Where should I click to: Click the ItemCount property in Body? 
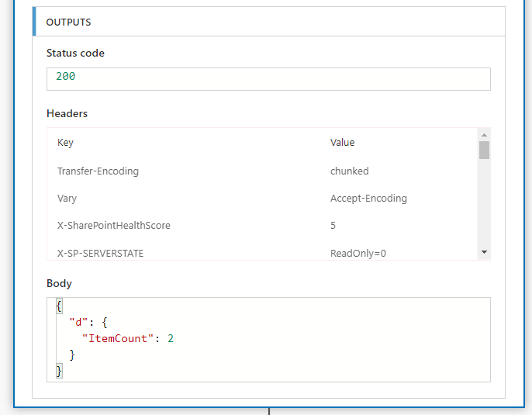pos(118,338)
